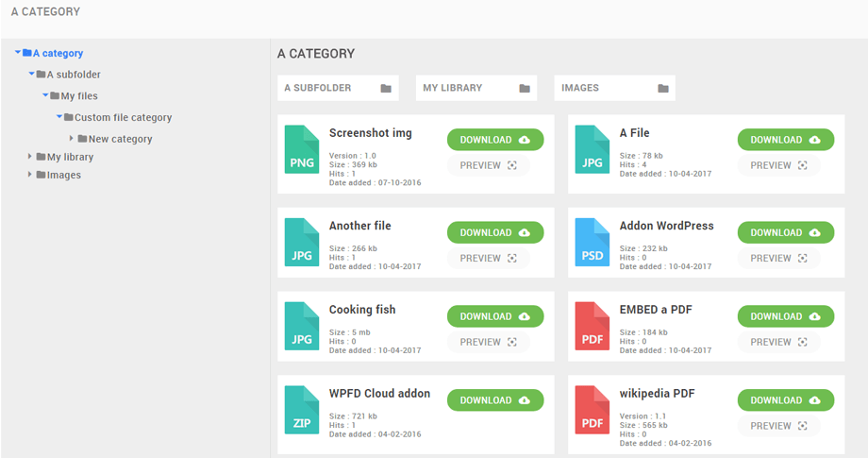Click the ZIP icon for WPFD Cloud addon
This screenshot has height=458, width=868.
point(302,410)
